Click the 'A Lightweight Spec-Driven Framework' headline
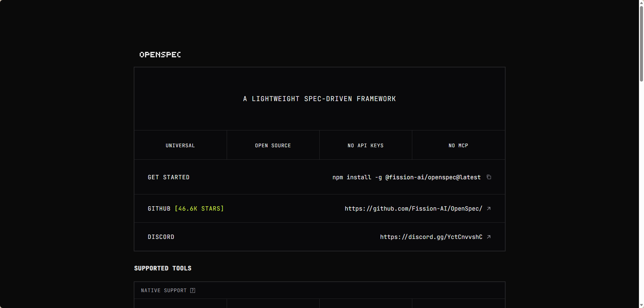The height and width of the screenshot is (308, 644). point(320,99)
